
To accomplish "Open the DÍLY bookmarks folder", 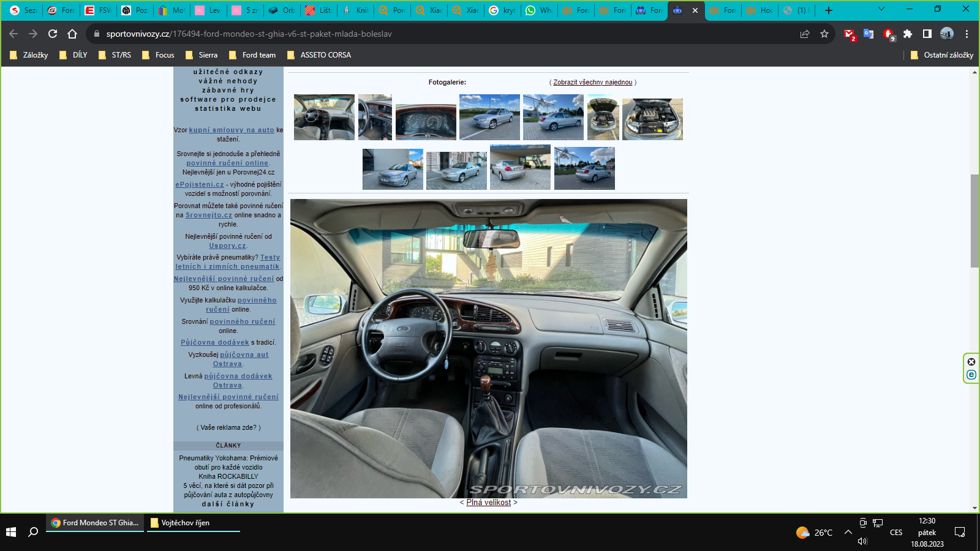I will pos(73,55).
